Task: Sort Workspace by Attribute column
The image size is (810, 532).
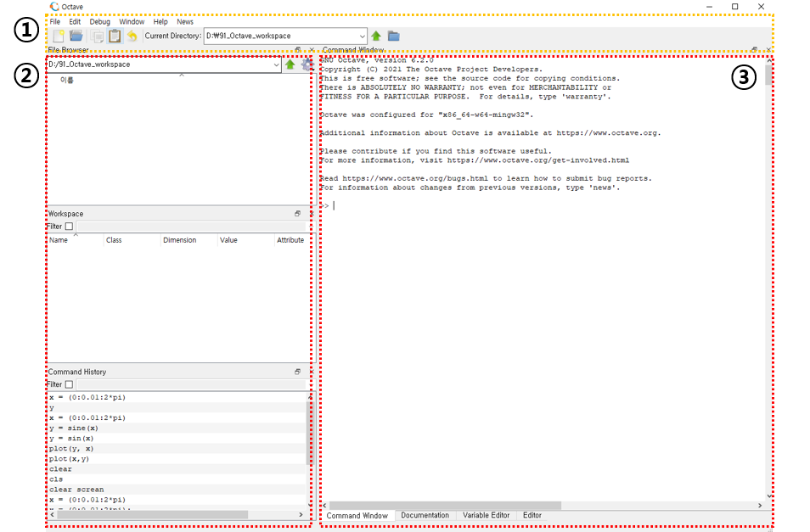Action: point(292,240)
